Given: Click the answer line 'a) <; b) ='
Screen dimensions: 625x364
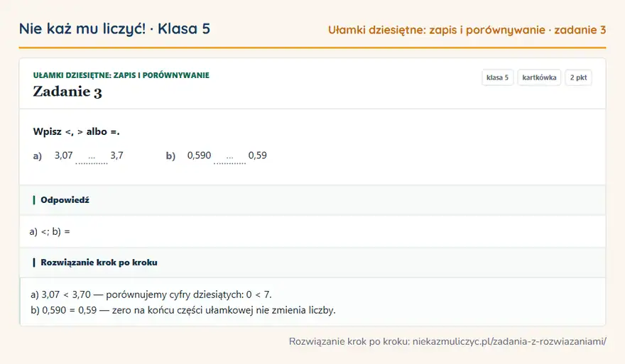Looking at the screenshot, I should [50, 231].
